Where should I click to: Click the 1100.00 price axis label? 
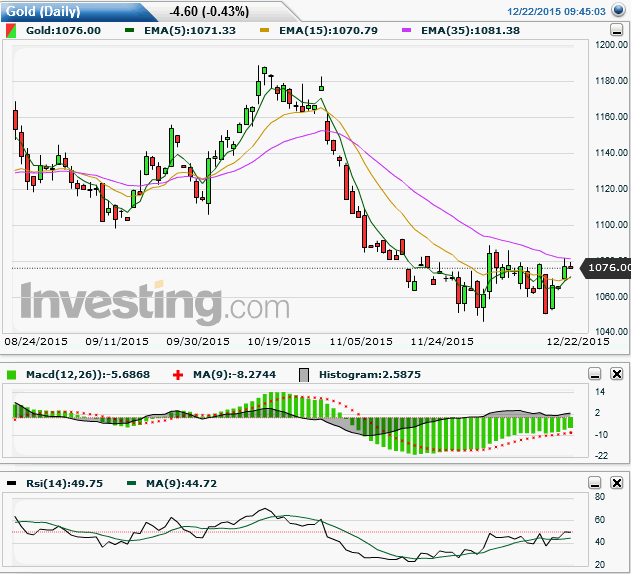pyautogui.click(x=611, y=225)
